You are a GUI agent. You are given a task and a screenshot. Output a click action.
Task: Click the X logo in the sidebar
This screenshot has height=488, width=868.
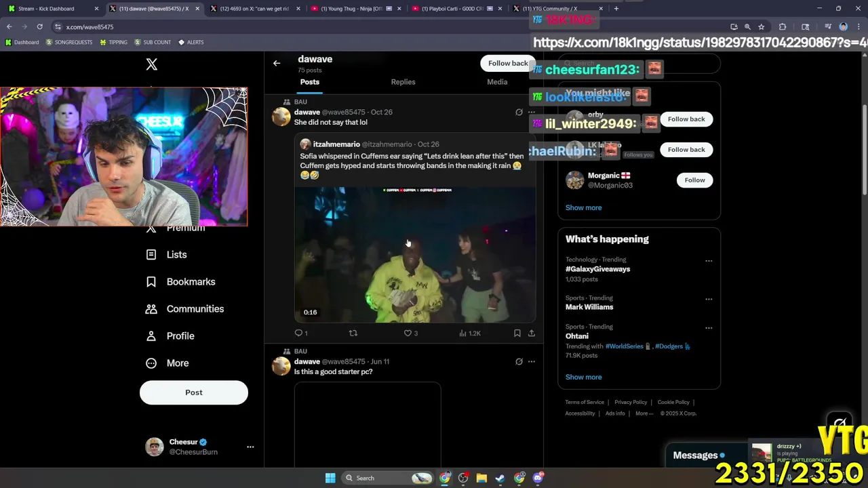151,64
